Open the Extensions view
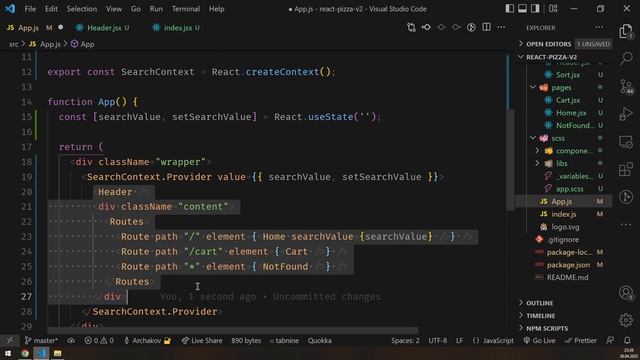Image resolution: width=640 pixels, height=360 pixels. [x=626, y=169]
